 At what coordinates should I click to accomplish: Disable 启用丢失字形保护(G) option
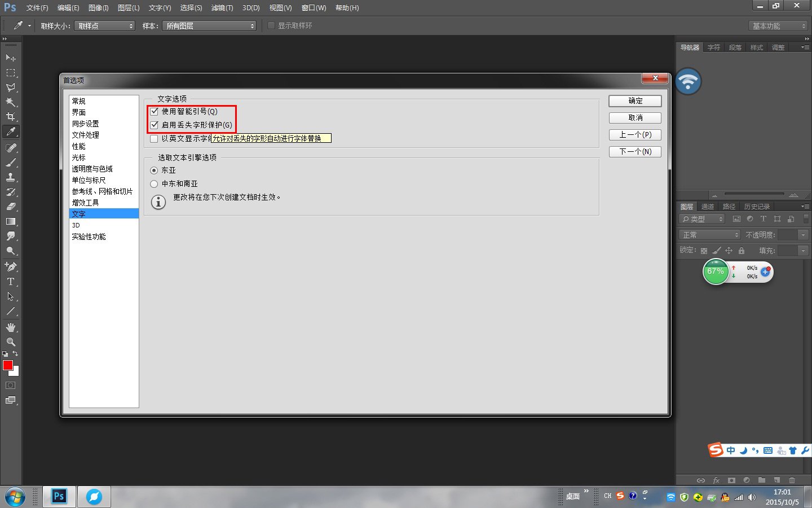(155, 125)
